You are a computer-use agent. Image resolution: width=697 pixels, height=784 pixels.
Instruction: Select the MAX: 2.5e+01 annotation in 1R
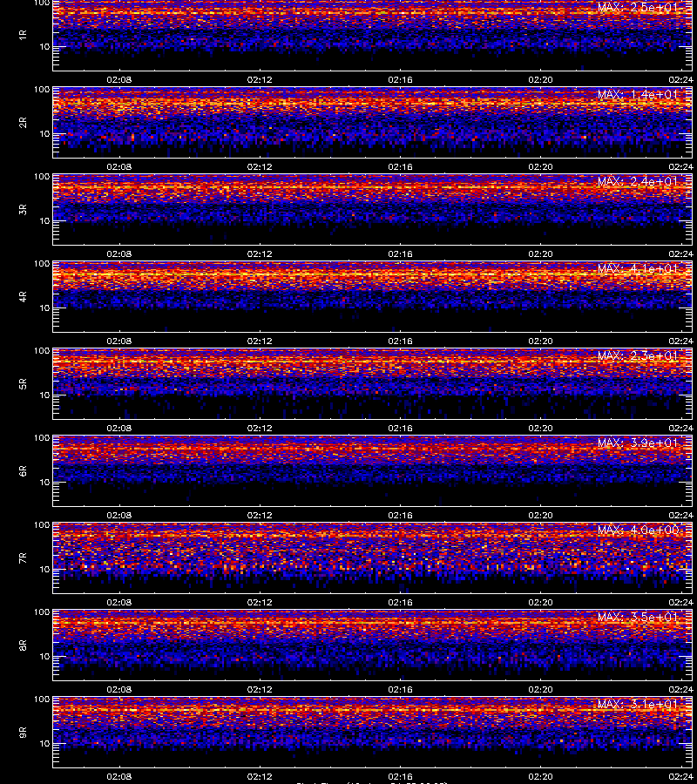(638, 8)
